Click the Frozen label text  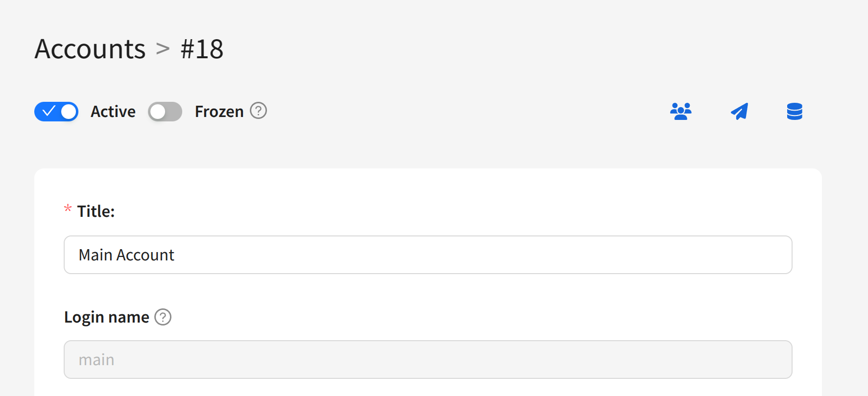coord(219,112)
